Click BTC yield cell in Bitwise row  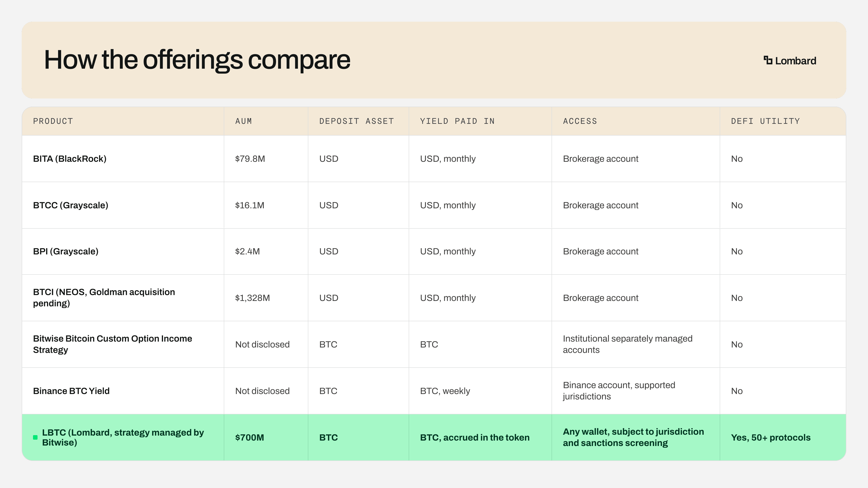[429, 344]
